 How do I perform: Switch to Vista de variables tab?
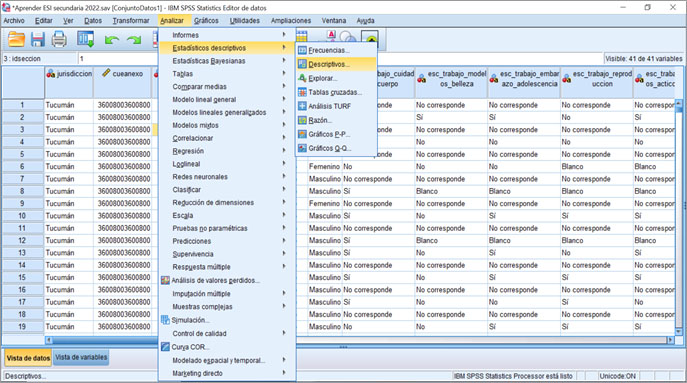pyautogui.click(x=81, y=358)
